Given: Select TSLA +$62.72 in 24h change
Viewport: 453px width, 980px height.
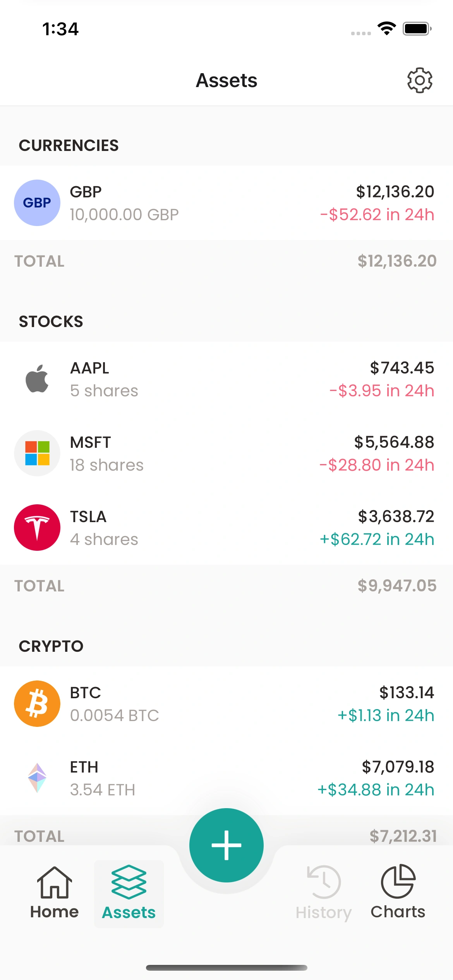Looking at the screenshot, I should [377, 539].
